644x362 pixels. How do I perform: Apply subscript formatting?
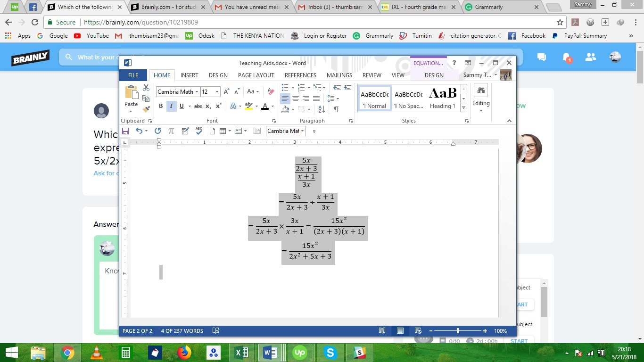208,106
